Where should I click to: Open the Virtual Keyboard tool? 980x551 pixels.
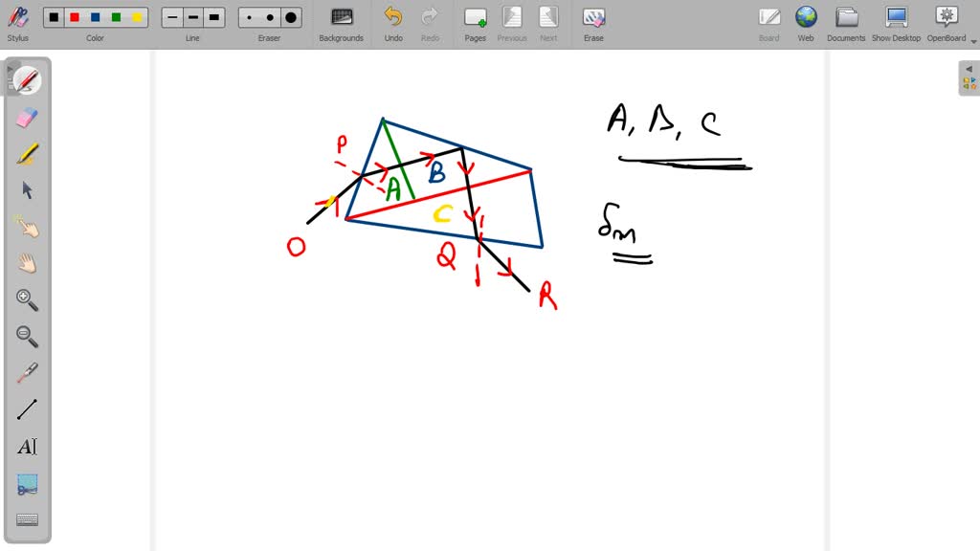coord(27,518)
